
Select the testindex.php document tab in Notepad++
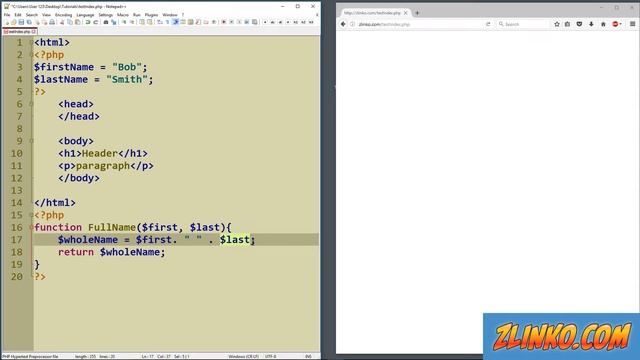[x=19, y=31]
